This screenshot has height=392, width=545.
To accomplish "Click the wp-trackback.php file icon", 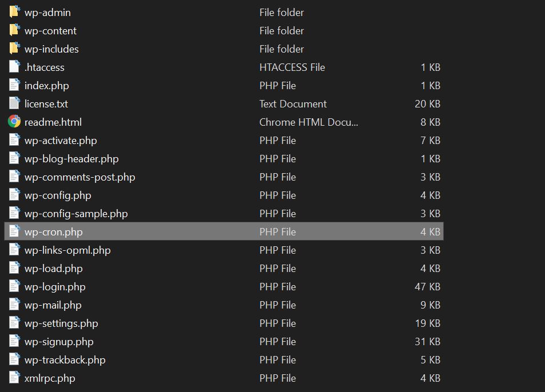I will tap(14, 359).
